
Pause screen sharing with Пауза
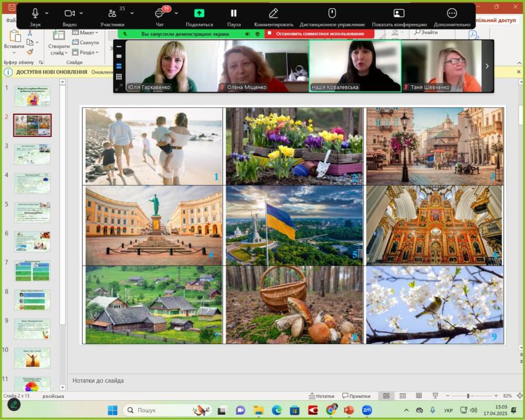[x=234, y=17]
